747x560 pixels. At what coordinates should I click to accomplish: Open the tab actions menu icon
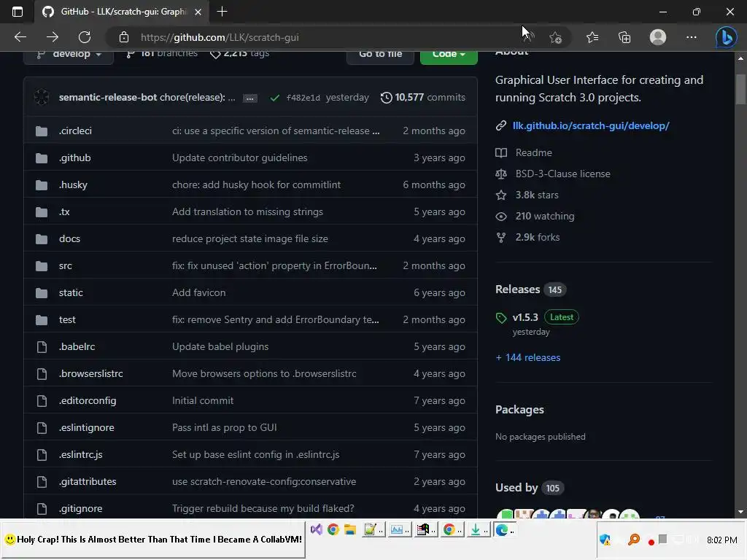coord(18,12)
